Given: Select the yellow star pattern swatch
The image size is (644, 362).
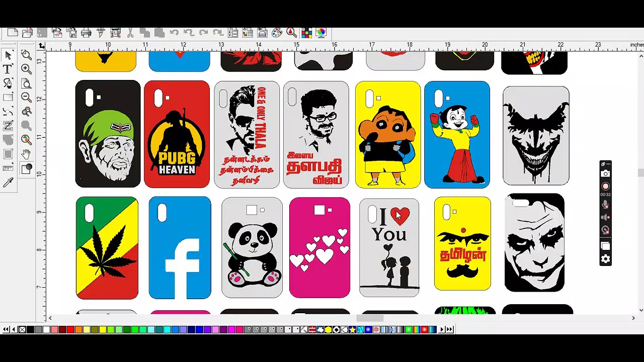Looking at the screenshot, I should [x=352, y=329].
